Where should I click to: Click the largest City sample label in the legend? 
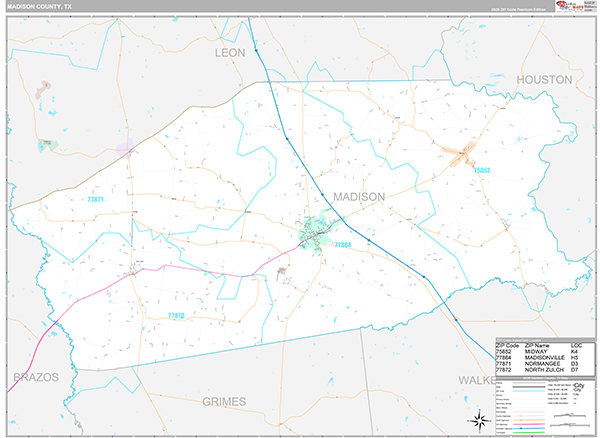579,385
